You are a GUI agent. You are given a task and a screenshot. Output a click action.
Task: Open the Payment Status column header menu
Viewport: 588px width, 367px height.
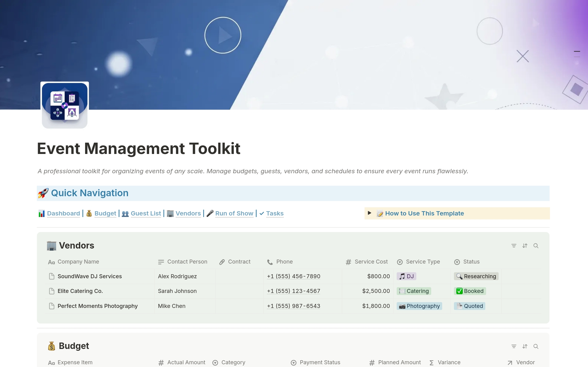coord(315,363)
